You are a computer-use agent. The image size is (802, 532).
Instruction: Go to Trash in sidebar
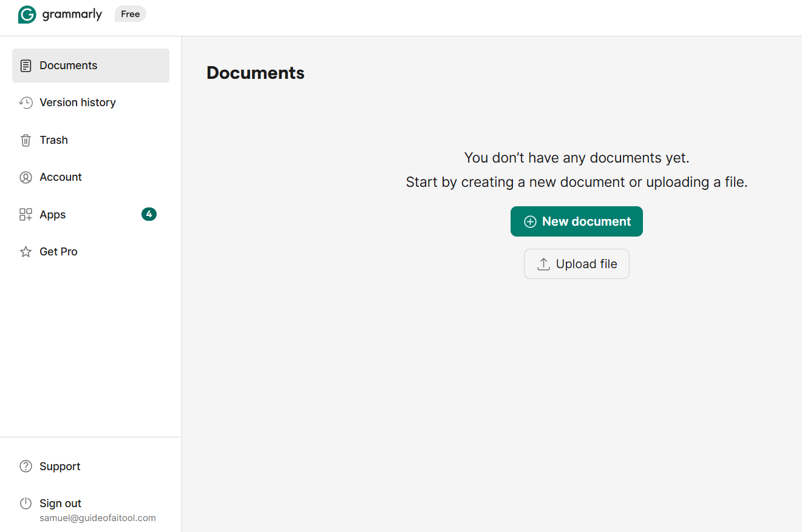pos(90,140)
